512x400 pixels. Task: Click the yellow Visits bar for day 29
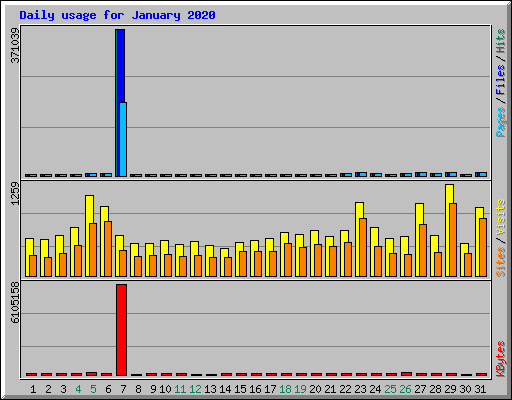[449, 194]
